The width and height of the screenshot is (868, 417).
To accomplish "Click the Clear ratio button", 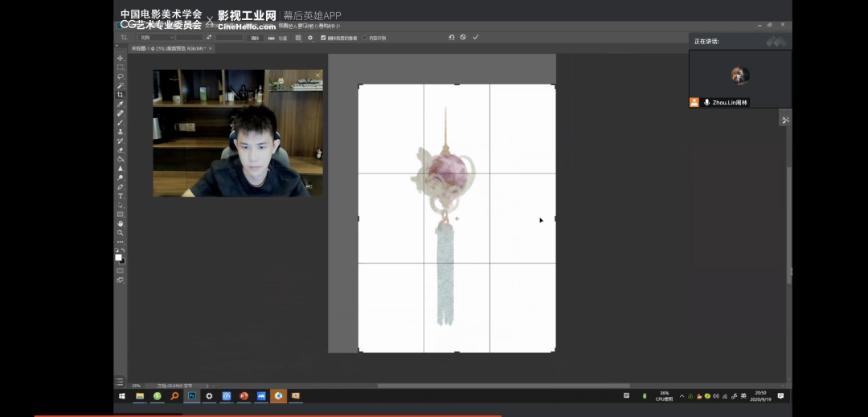I will (255, 38).
